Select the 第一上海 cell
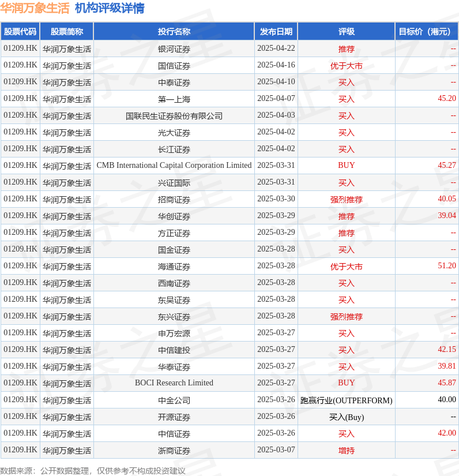Screen dimensions: 459x476 tap(174, 99)
